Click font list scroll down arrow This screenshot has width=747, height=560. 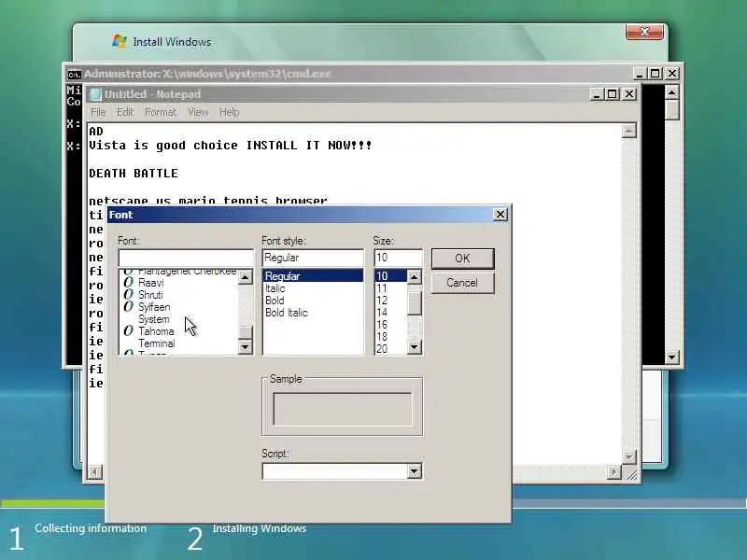pyautogui.click(x=246, y=346)
